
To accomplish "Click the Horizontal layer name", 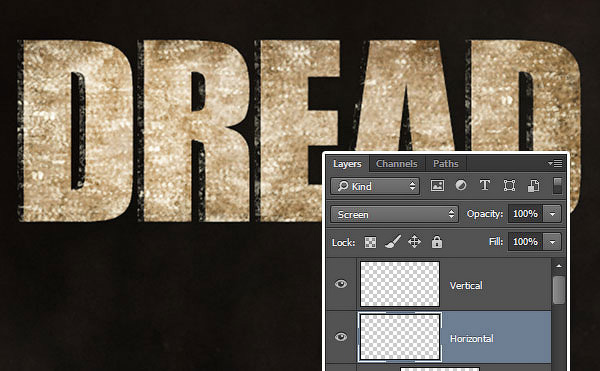I will [471, 338].
